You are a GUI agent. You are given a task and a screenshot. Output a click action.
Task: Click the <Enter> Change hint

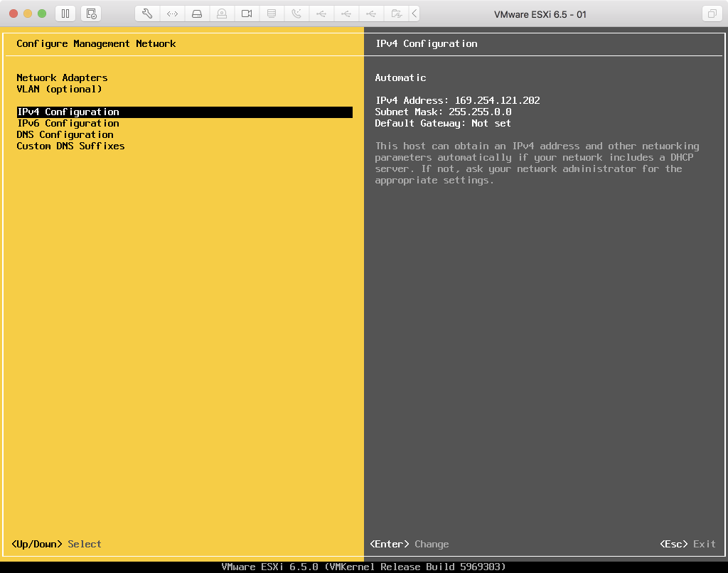click(409, 545)
